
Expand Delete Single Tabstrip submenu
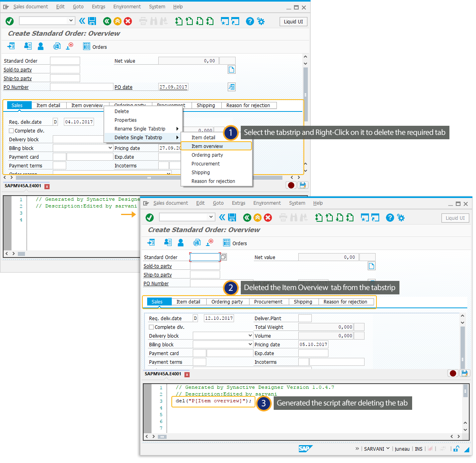(x=143, y=137)
